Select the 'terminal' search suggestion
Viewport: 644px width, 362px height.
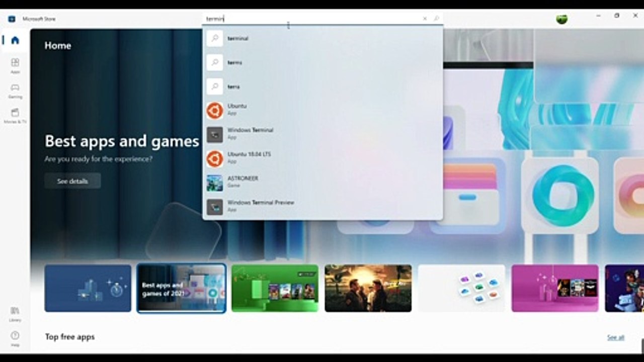coord(323,38)
